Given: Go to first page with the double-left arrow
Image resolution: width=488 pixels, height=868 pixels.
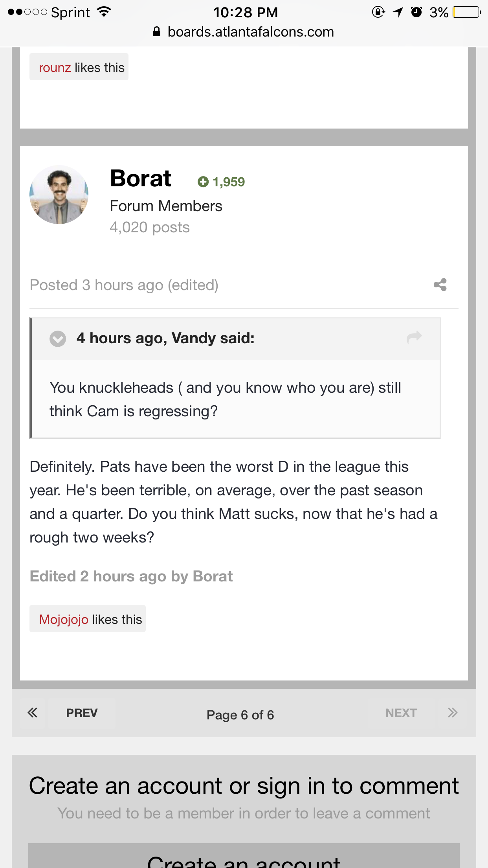Looking at the screenshot, I should [x=32, y=713].
